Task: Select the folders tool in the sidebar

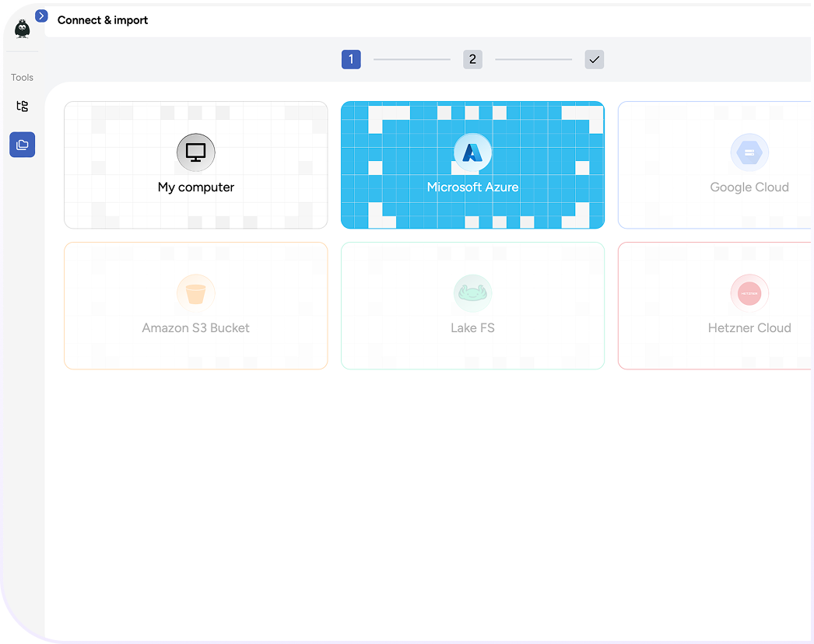Action: 22,145
